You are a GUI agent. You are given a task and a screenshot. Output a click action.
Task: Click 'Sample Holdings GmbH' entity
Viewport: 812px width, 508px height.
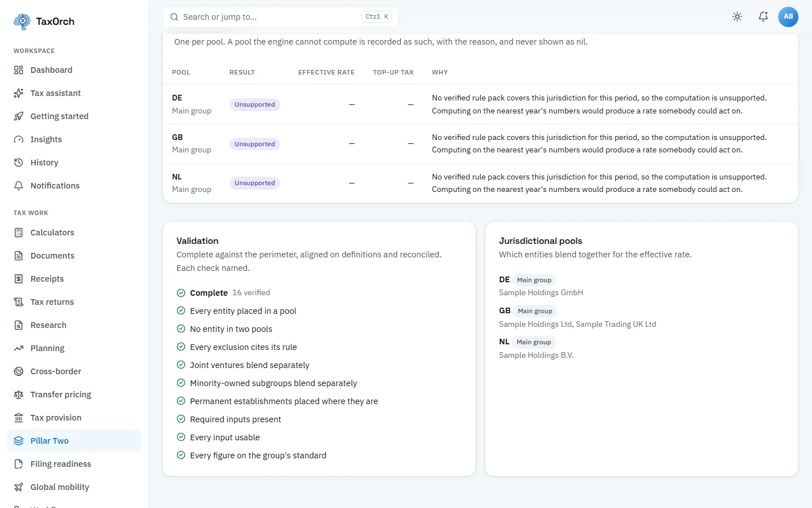pos(541,292)
